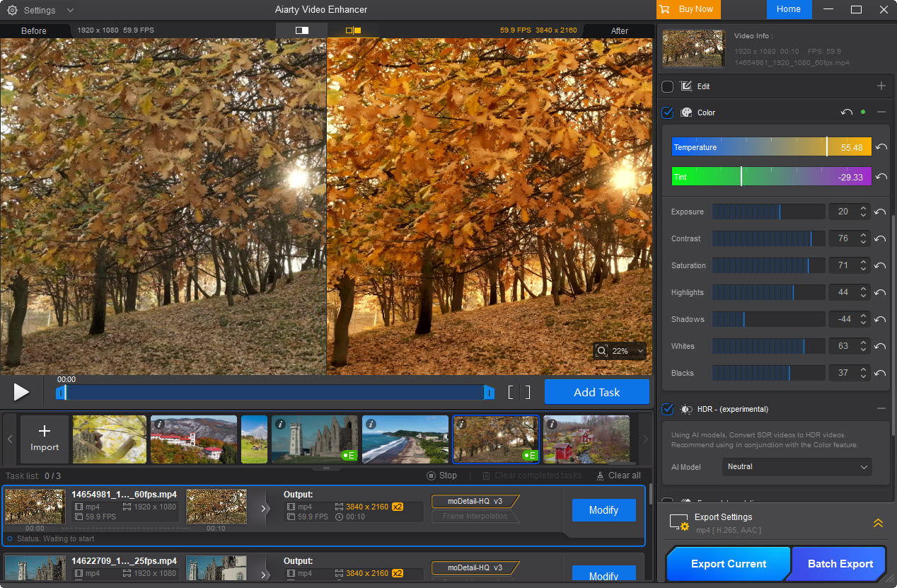Uncheck the Color checkbox
897x588 pixels.
667,113
